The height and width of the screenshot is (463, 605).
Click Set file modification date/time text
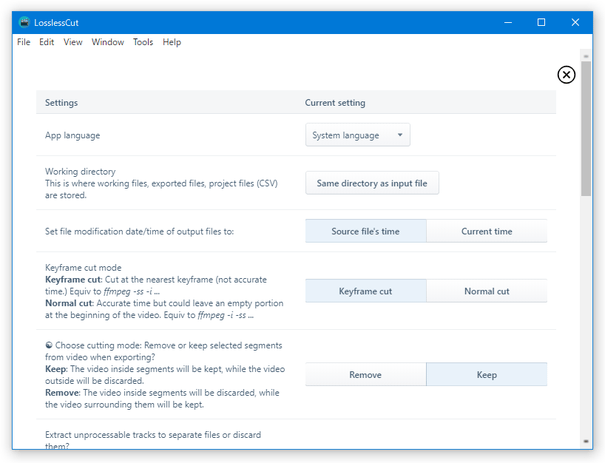click(139, 232)
